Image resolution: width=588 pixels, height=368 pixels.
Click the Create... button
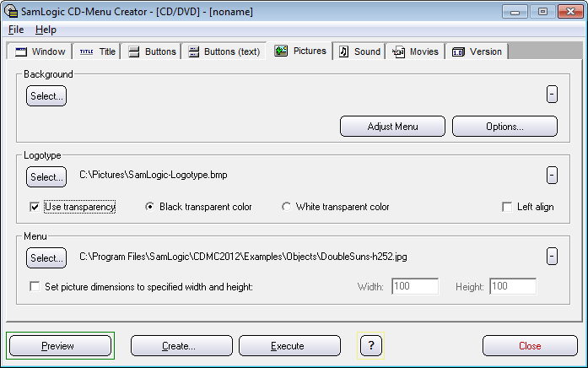point(181,345)
